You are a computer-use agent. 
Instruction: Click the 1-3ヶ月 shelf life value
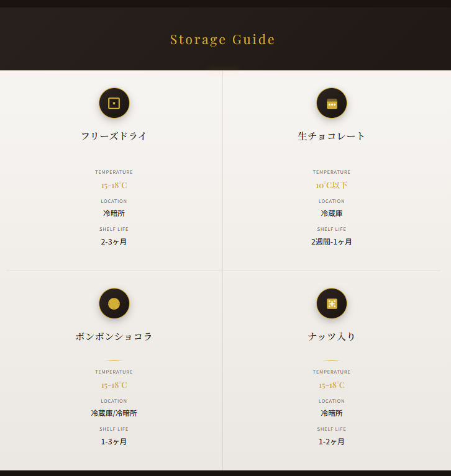click(114, 441)
